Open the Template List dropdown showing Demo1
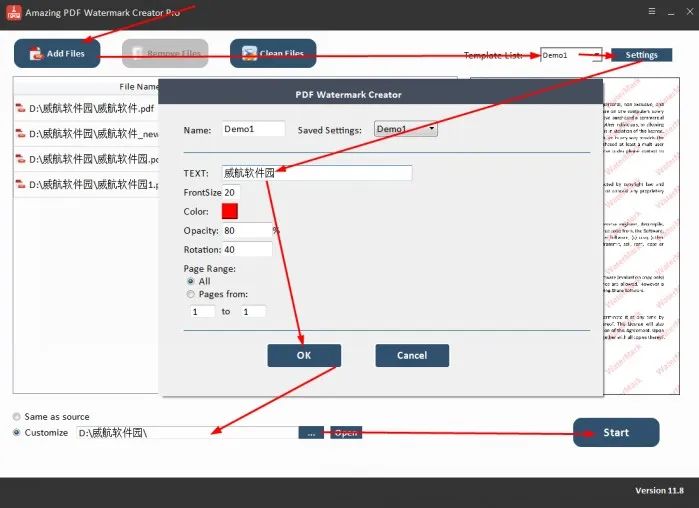This screenshot has width=699, height=508. coord(571,55)
